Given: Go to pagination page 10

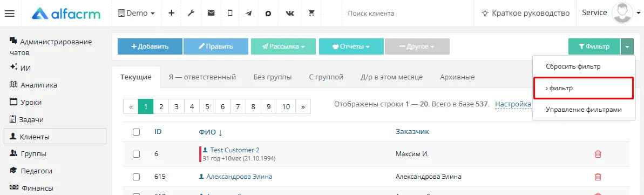Looking at the screenshot, I should click(286, 106).
